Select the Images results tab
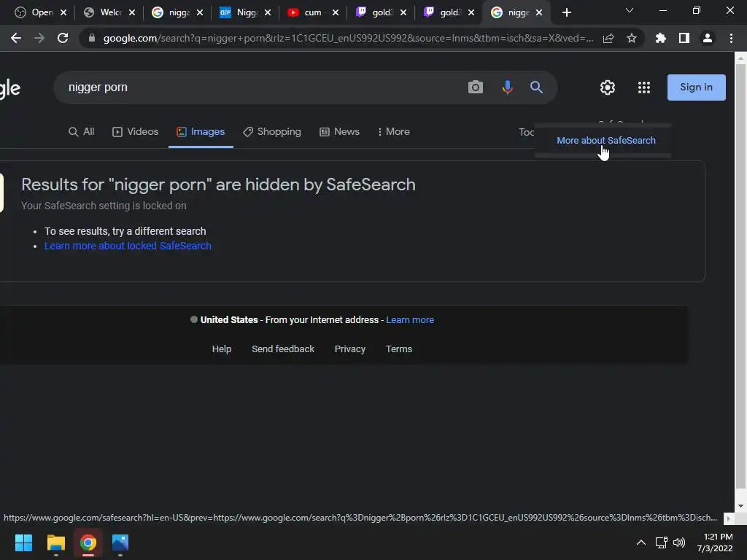747x560 pixels. coord(201,132)
